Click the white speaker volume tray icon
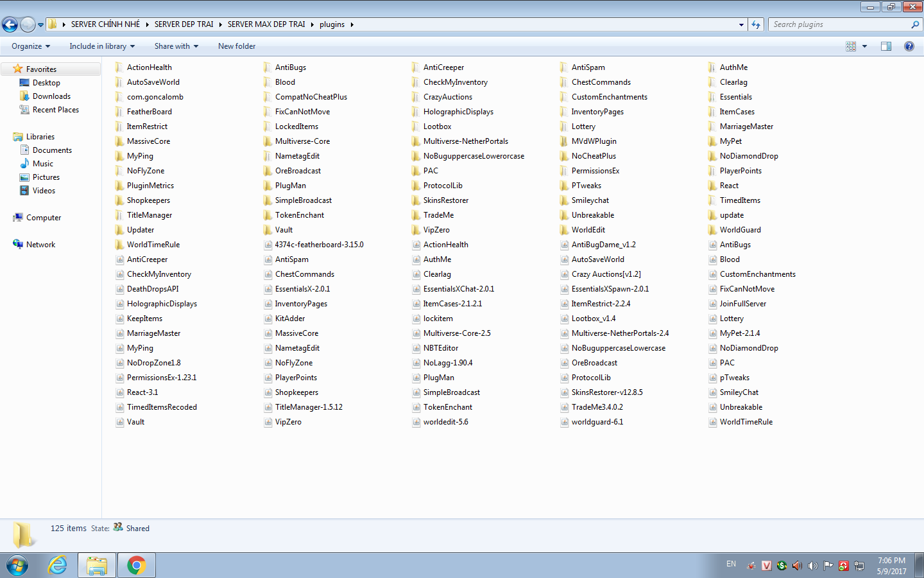This screenshot has width=924, height=578. click(812, 565)
